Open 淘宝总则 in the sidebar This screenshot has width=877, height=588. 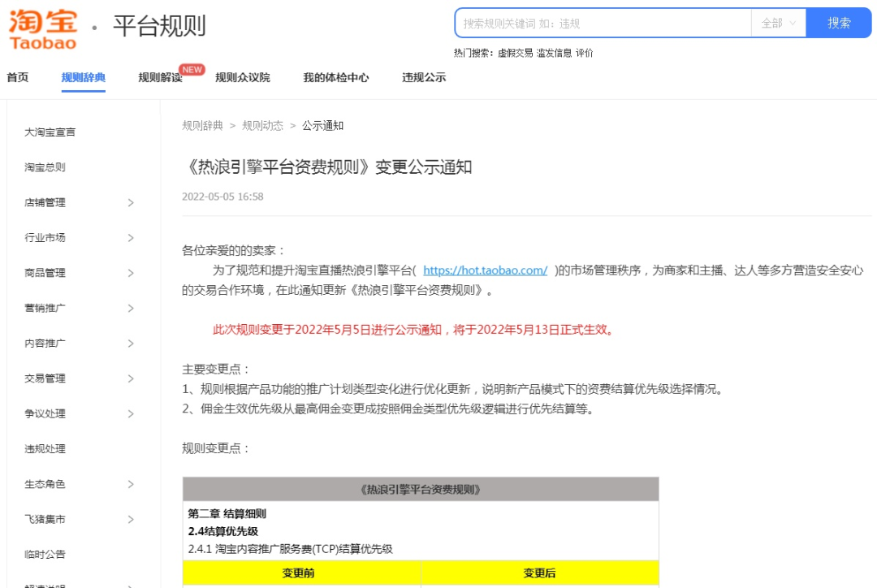(45, 167)
